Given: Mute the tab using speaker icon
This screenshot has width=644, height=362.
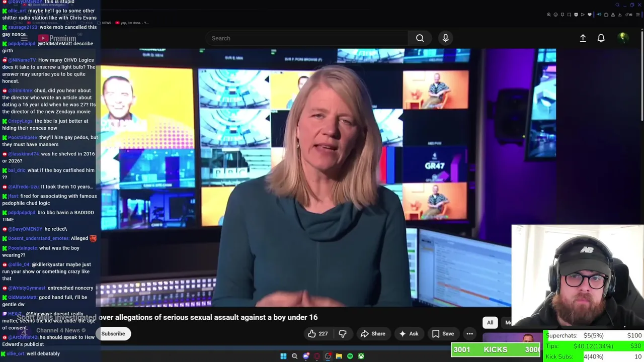Looking at the screenshot, I should click(x=599, y=15).
